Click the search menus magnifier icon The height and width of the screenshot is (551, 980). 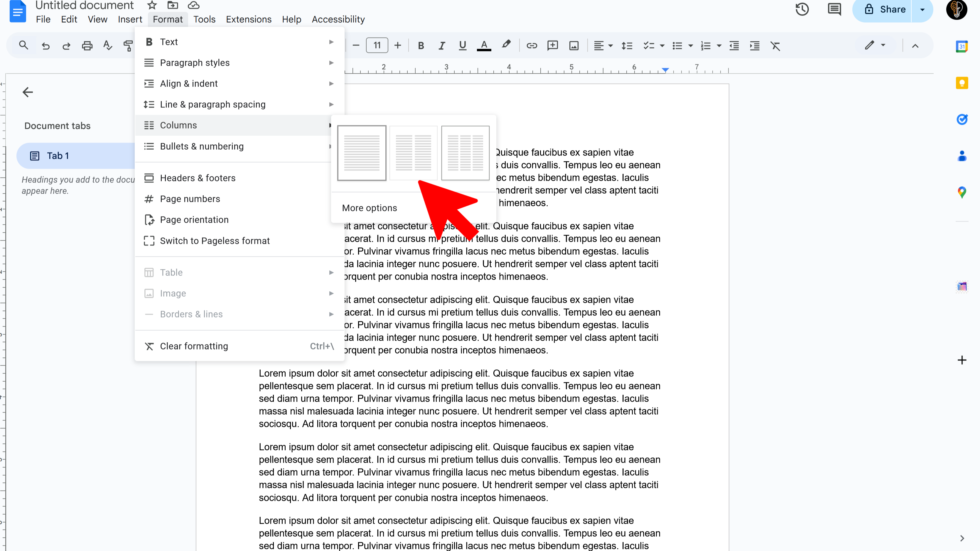[x=23, y=46]
